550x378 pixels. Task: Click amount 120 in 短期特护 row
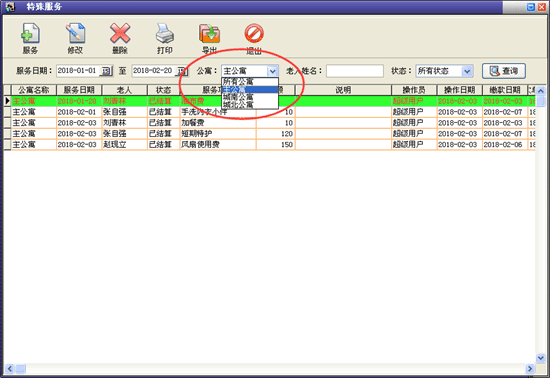[276, 134]
